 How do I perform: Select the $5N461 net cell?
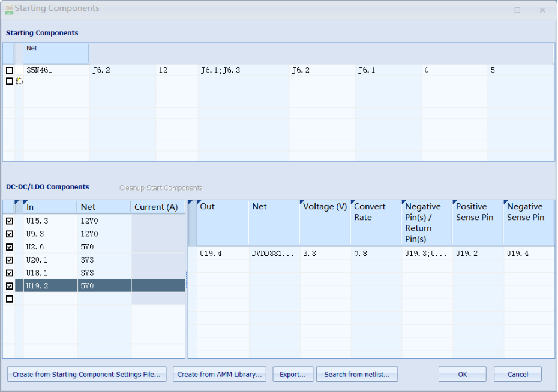(x=56, y=70)
